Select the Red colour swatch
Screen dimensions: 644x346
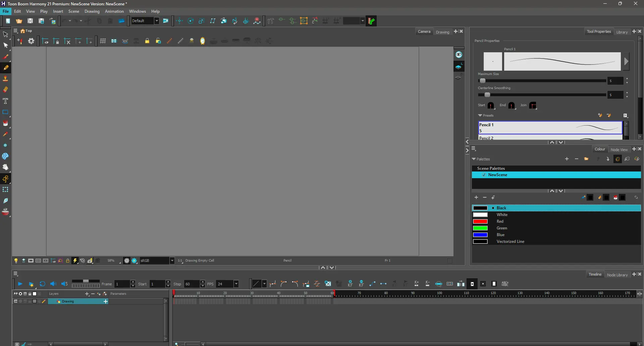point(480,221)
